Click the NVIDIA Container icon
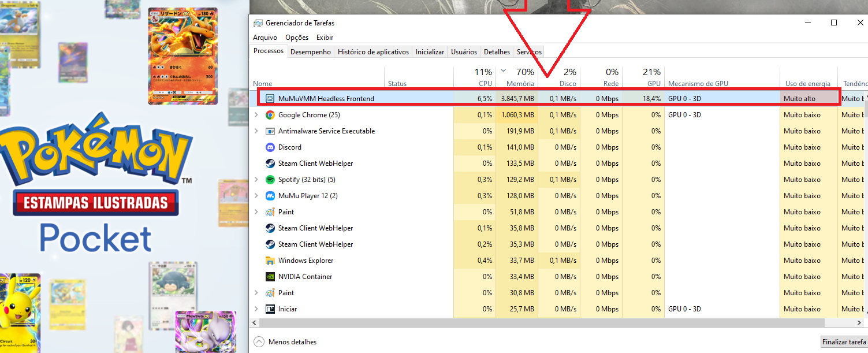Screen dimensions: 868x353 270,277
